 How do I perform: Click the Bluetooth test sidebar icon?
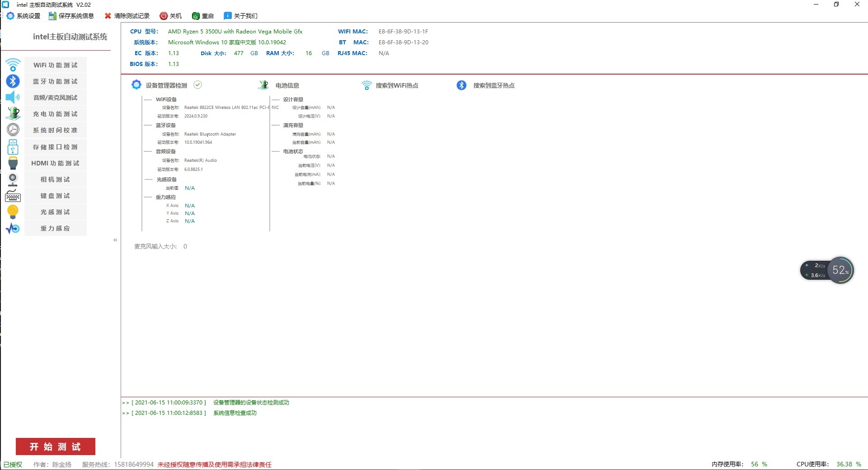(13, 81)
